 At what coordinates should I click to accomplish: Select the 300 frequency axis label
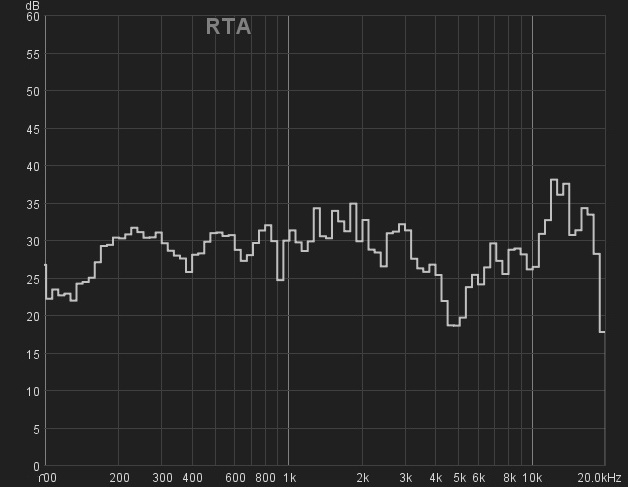pyautogui.click(x=162, y=478)
